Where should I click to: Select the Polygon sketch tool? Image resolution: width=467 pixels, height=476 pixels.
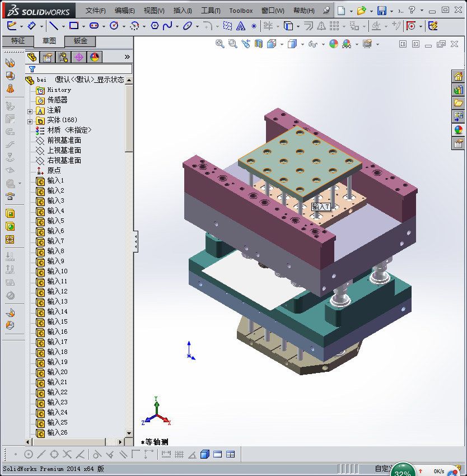pos(155,26)
